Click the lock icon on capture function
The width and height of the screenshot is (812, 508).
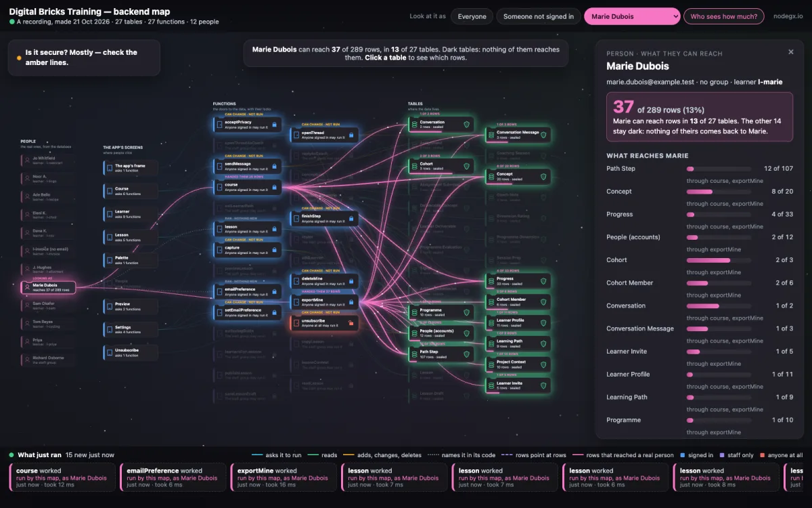pyautogui.click(x=274, y=249)
